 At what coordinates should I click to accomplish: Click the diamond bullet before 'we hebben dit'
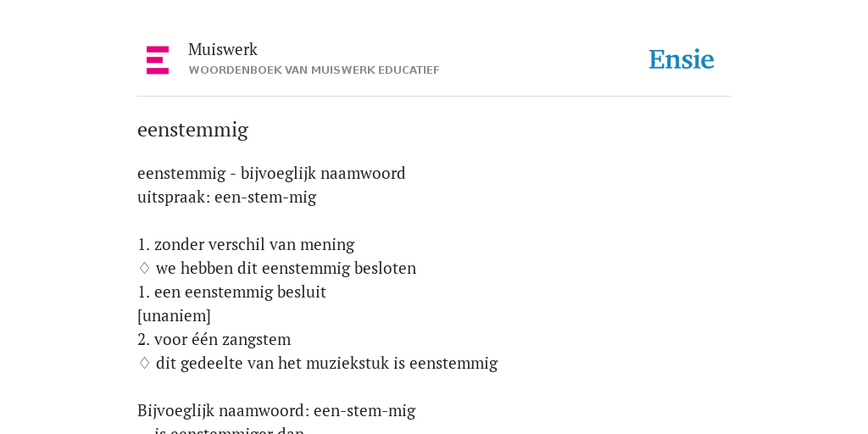[x=144, y=269]
